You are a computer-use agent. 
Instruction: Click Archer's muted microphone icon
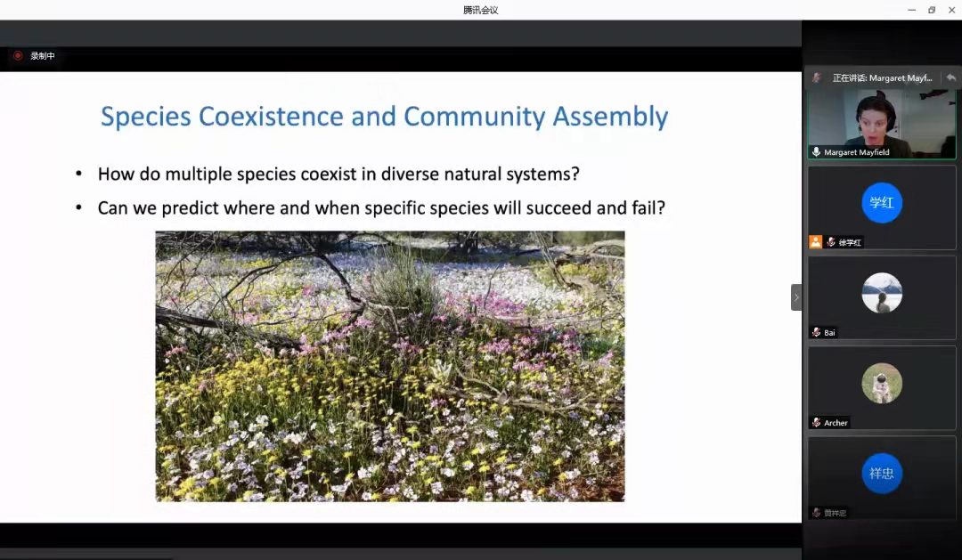click(x=816, y=422)
